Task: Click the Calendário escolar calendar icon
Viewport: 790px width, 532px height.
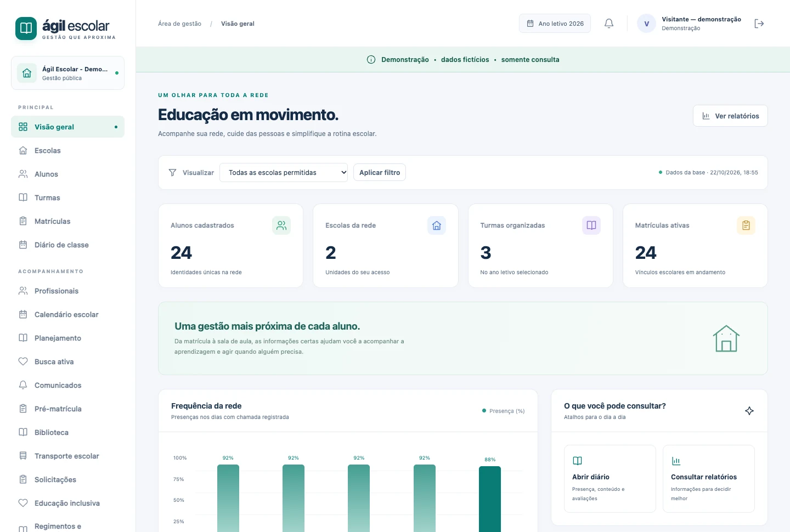Action: [23, 314]
